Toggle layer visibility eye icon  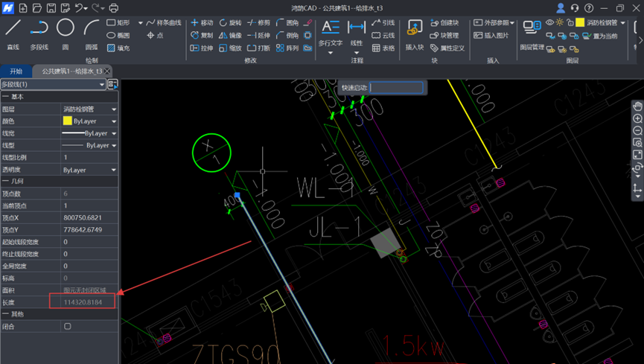click(x=549, y=23)
